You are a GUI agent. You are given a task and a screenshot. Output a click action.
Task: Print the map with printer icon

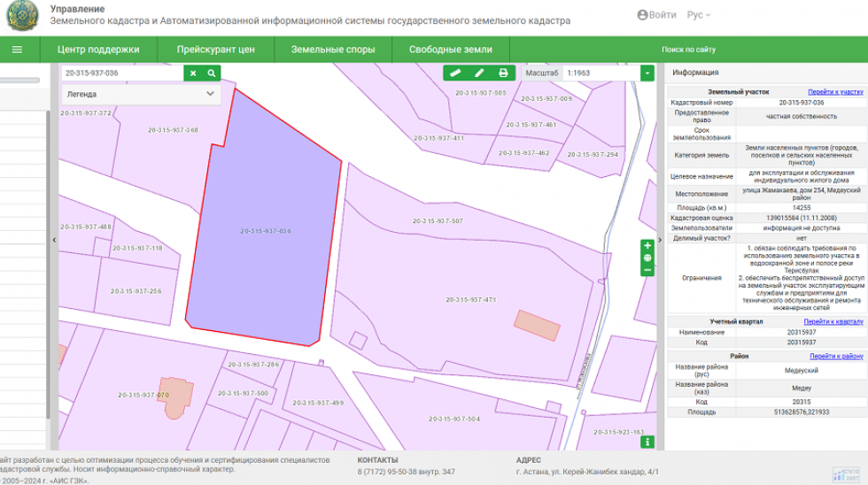tap(503, 73)
